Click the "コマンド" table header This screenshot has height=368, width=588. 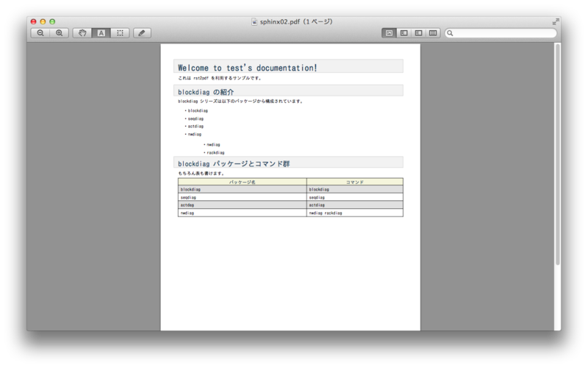coord(355,182)
